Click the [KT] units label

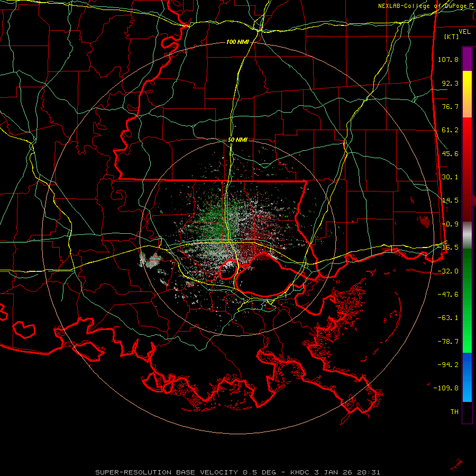[452, 36]
